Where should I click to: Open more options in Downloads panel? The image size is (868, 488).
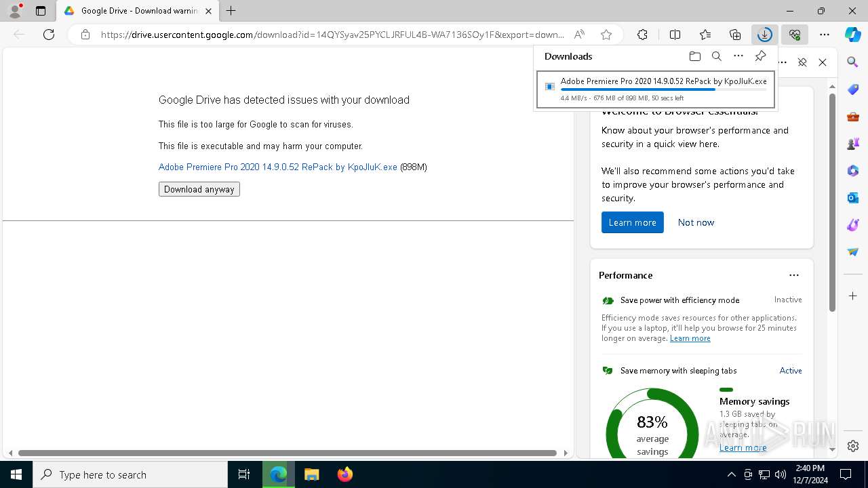click(x=738, y=56)
